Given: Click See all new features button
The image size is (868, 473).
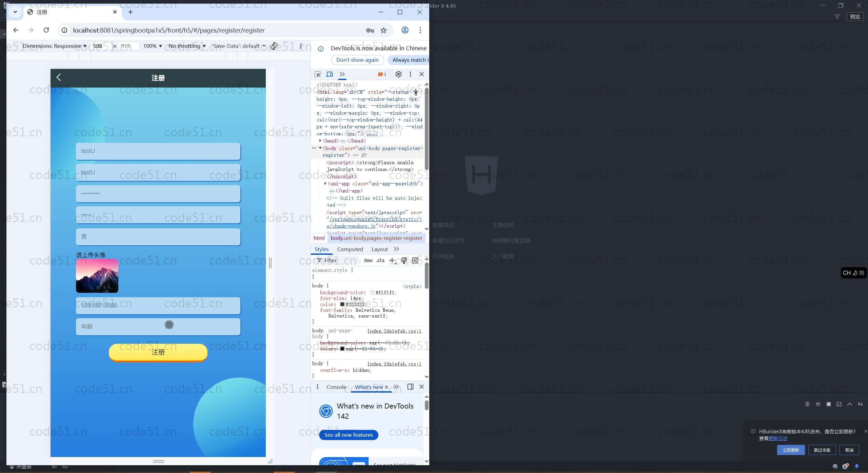Looking at the screenshot, I should [x=348, y=435].
